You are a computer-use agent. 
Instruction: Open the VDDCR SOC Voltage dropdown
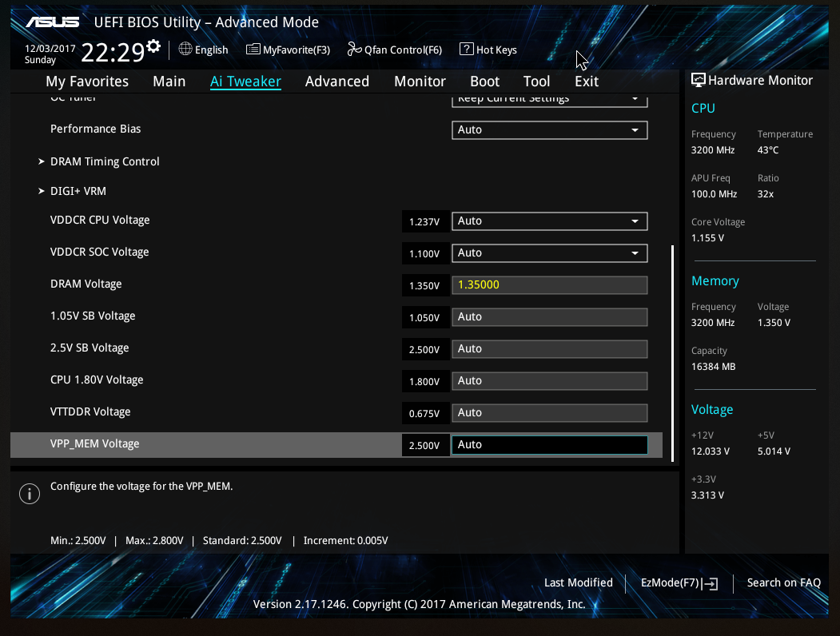[x=550, y=253]
